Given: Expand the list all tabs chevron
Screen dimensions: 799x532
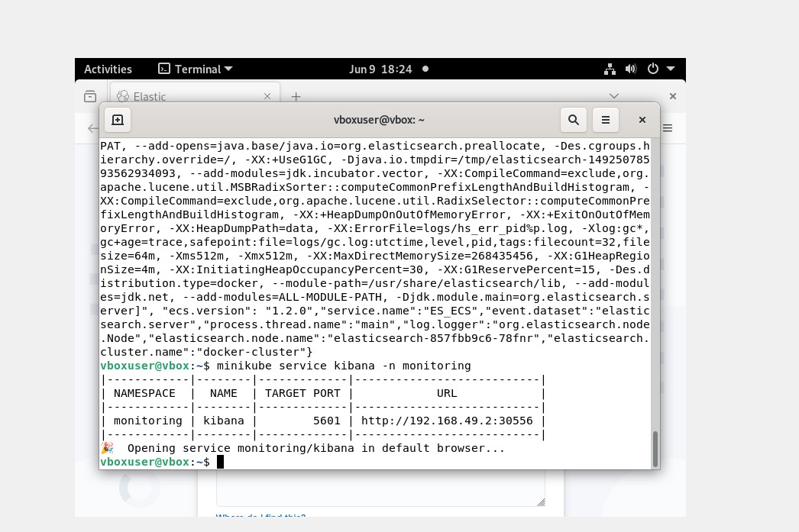Looking at the screenshot, I should 613,96.
